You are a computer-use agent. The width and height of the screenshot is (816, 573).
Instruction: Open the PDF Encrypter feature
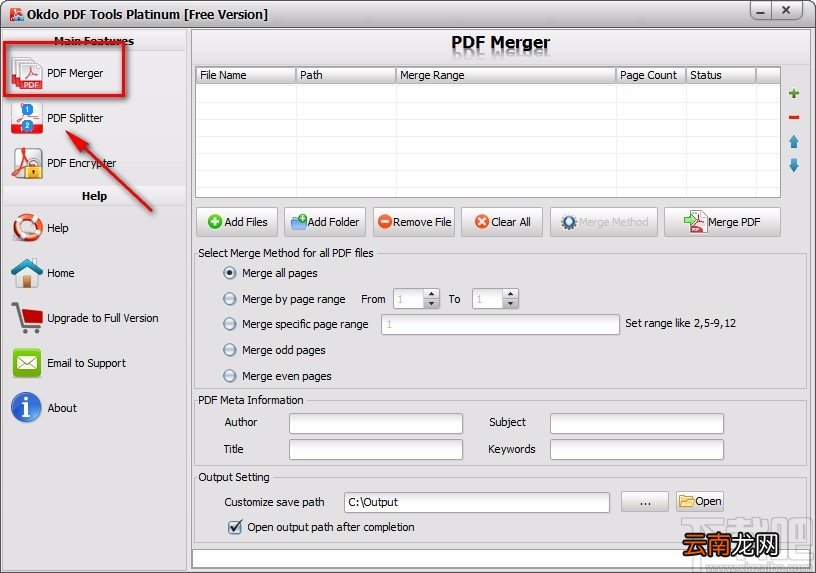pos(63,163)
